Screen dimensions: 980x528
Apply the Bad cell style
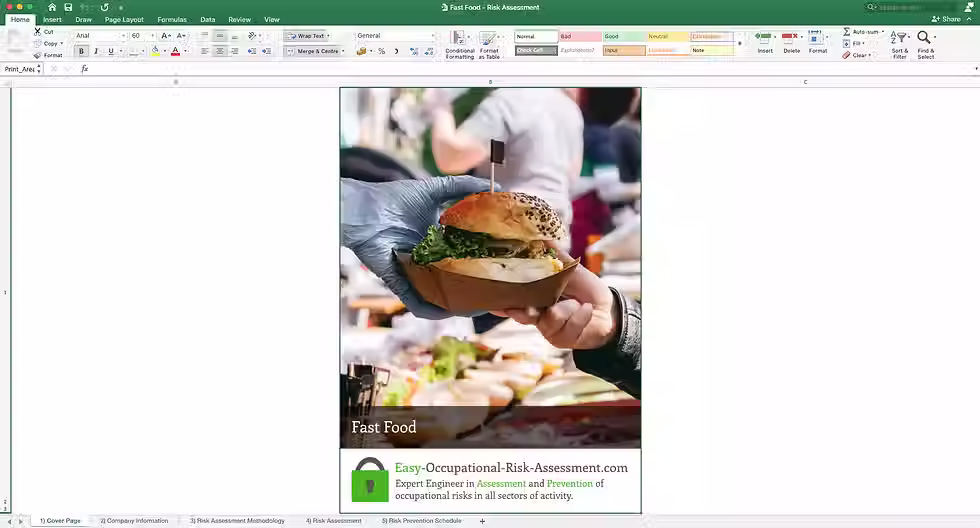click(580, 36)
